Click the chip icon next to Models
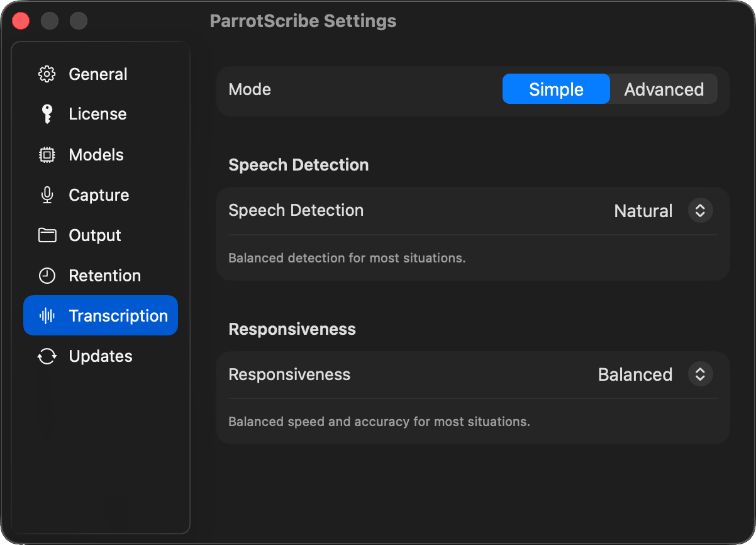Screen dimensions: 756x545 pos(47,155)
